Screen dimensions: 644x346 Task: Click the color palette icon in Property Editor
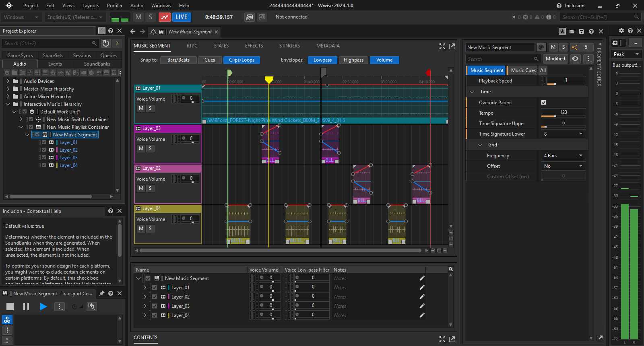pos(541,47)
